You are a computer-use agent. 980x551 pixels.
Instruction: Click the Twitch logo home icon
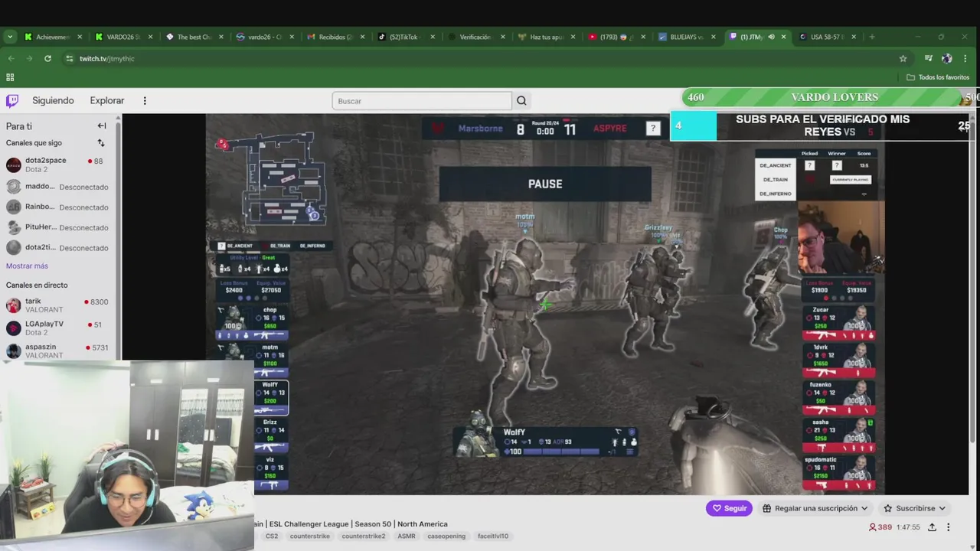coord(12,100)
